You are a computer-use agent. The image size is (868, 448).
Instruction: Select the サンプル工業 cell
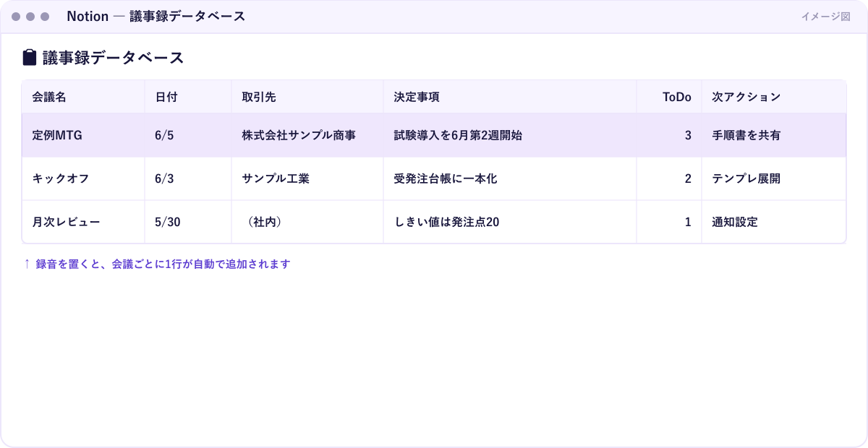coord(307,178)
